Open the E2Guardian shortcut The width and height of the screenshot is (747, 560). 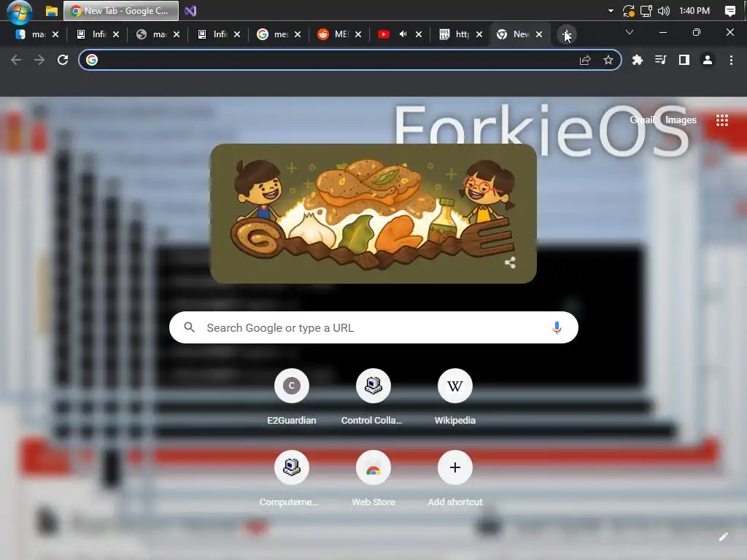click(292, 397)
